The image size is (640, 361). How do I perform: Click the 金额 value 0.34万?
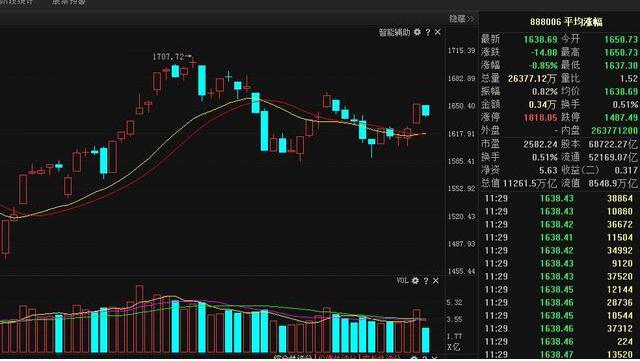click(542, 105)
